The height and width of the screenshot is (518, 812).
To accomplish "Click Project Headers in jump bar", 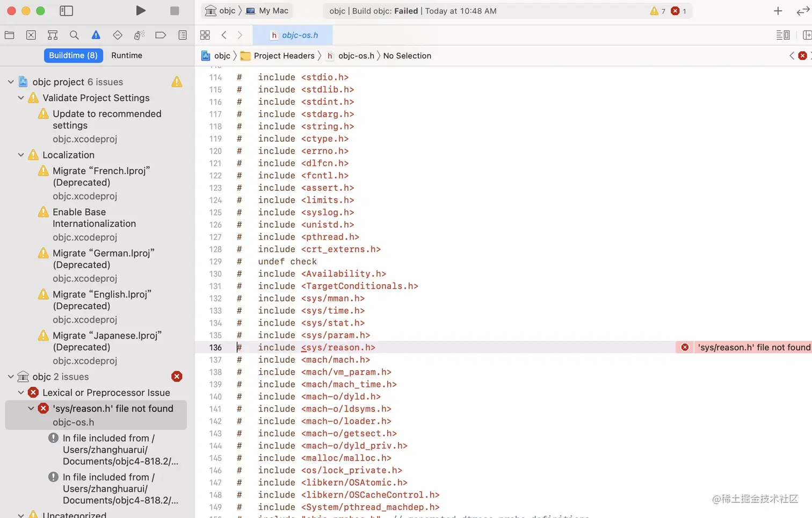I will (278, 55).
